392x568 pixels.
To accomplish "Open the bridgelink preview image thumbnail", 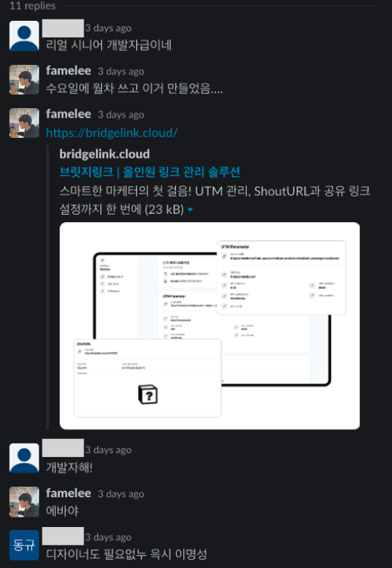I will (209, 326).
